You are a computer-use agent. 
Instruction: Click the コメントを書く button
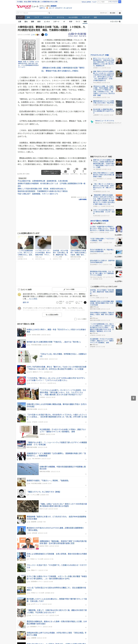(x=69, y=289)
